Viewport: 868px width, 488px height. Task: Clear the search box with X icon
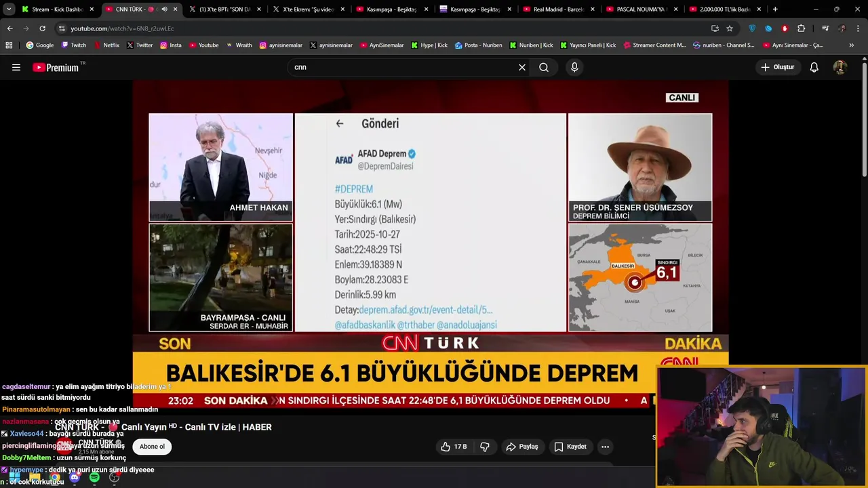(522, 67)
